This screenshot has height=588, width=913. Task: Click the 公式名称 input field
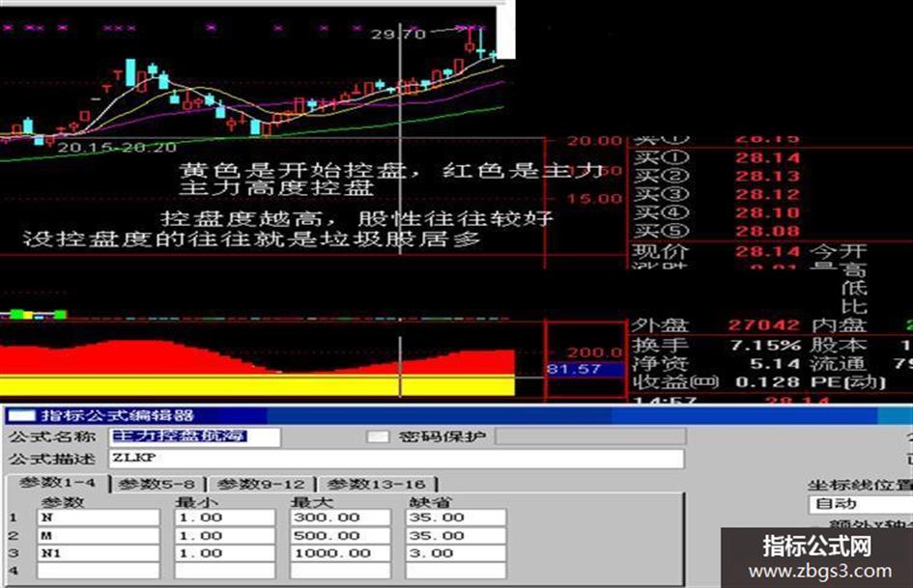pos(194,436)
